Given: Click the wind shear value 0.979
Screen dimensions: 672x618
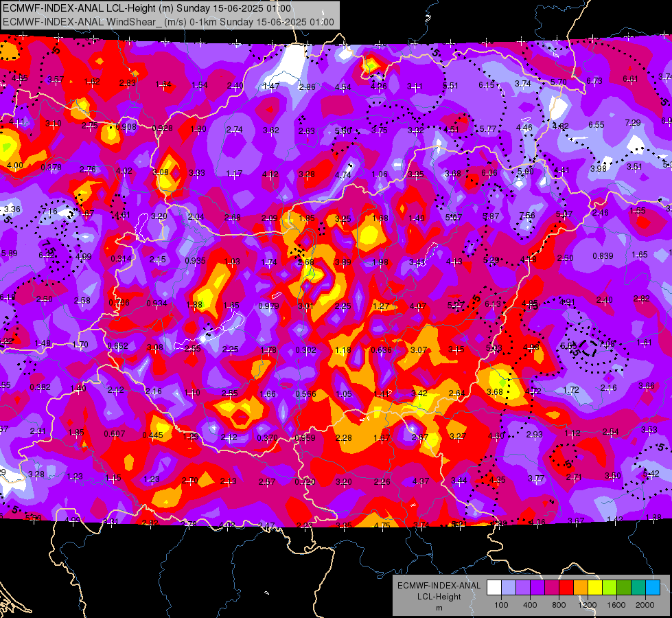Looking at the screenshot, I should coord(268,306).
